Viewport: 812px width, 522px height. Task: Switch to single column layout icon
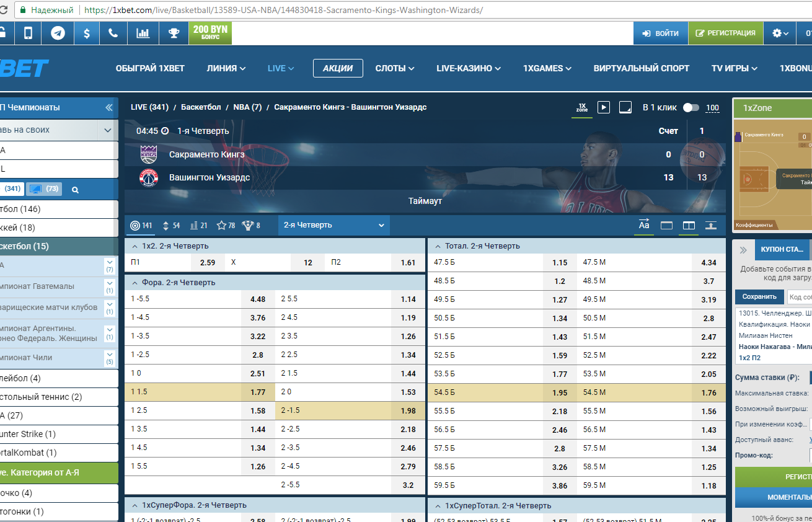point(666,226)
